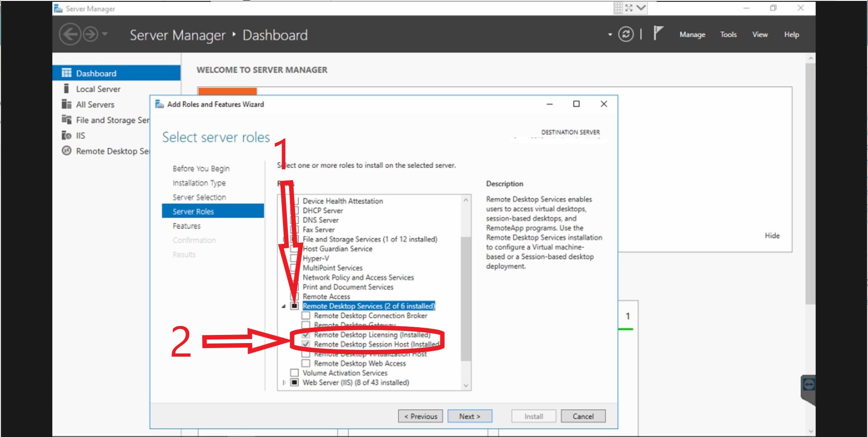
Task: Select the Host Guardian Service role text
Action: click(x=337, y=249)
